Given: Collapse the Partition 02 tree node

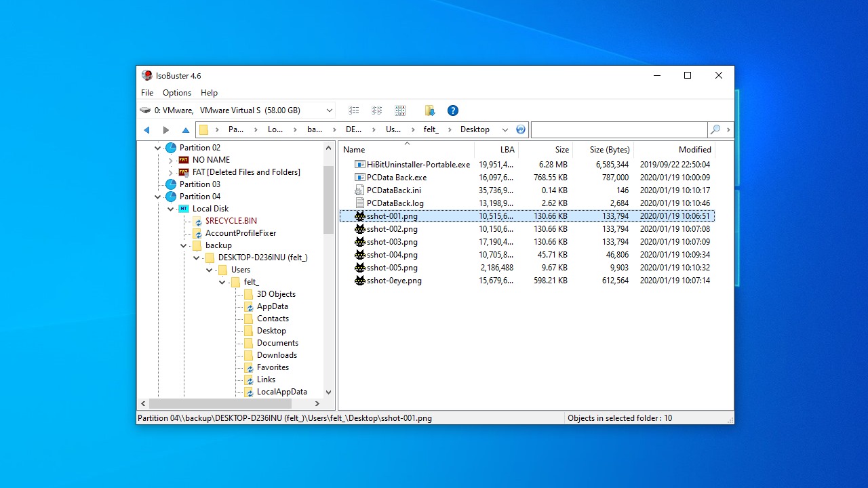Looking at the screenshot, I should pyautogui.click(x=158, y=148).
